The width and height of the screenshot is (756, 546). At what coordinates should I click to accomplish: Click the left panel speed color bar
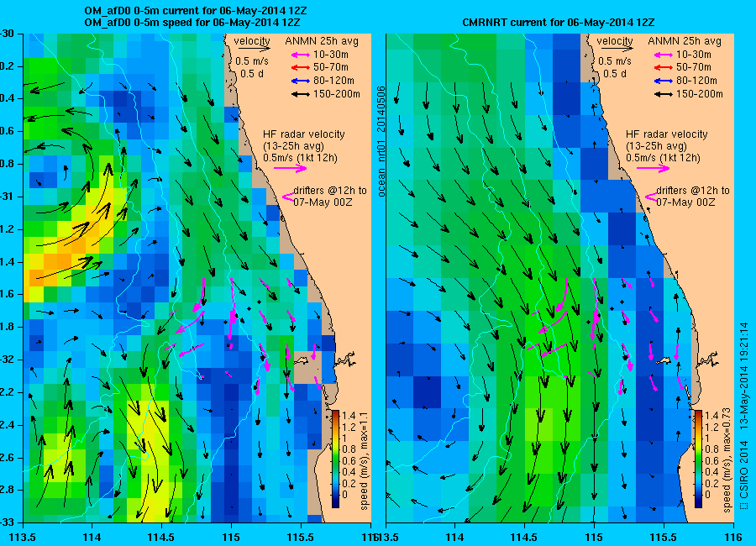335,459
